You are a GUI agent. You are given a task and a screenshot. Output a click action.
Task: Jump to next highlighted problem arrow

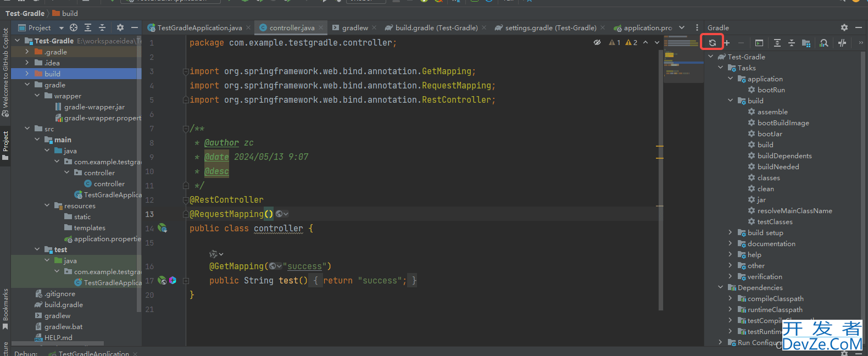[657, 42]
